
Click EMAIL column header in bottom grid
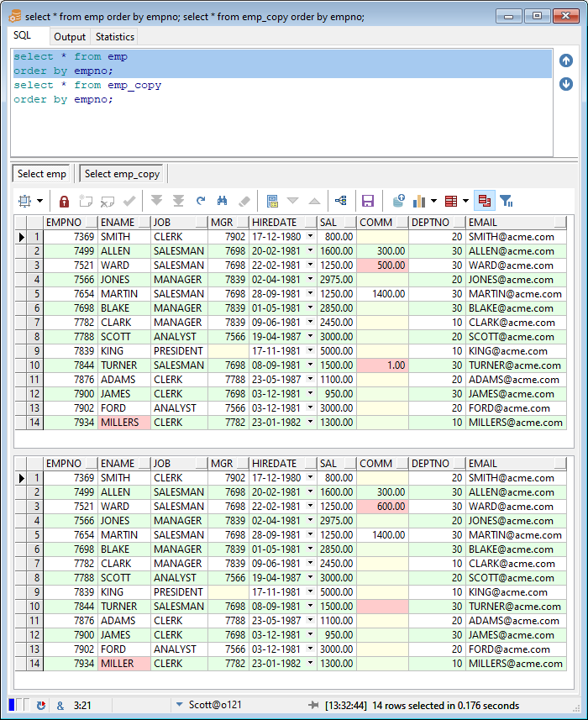pos(516,463)
